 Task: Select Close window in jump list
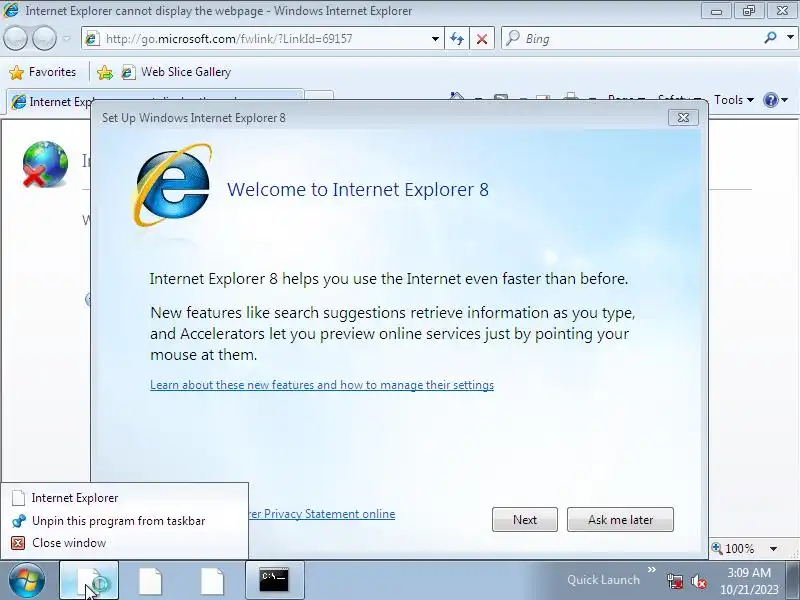pos(124,543)
